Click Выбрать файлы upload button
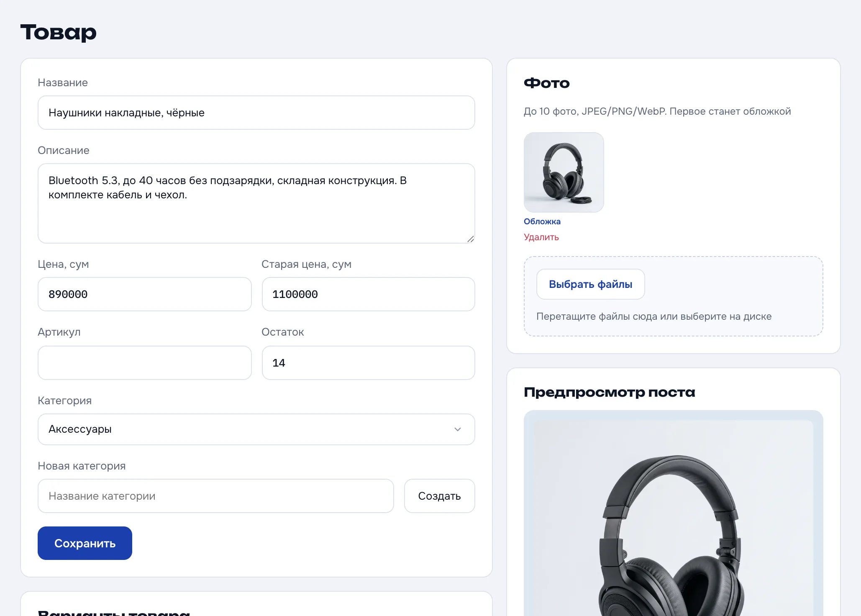Viewport: 861px width, 616px height. pos(590,284)
